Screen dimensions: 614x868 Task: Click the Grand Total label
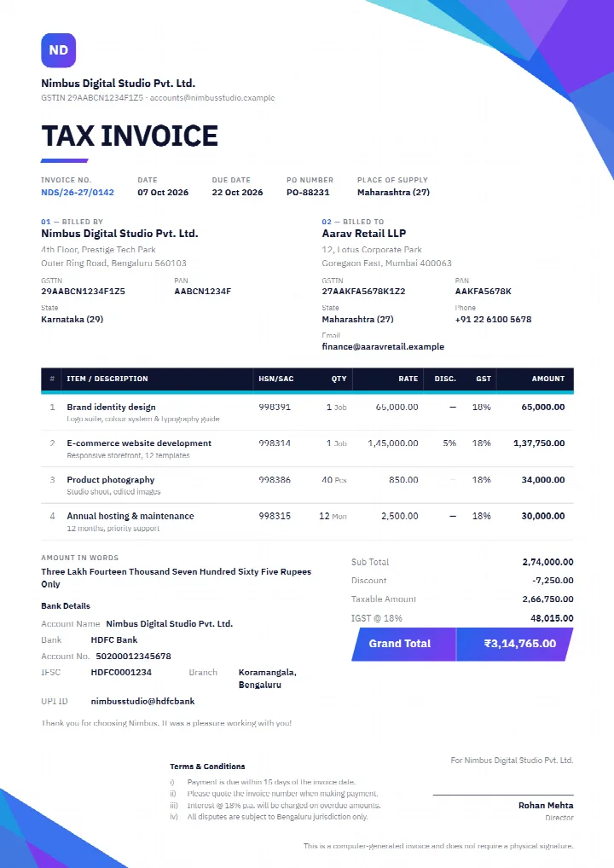coord(400,644)
